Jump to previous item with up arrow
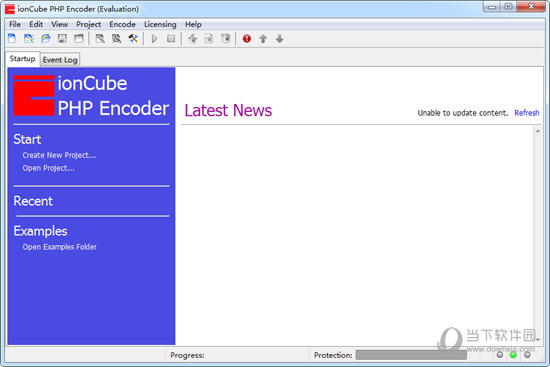This screenshot has width=550, height=367. [x=263, y=39]
